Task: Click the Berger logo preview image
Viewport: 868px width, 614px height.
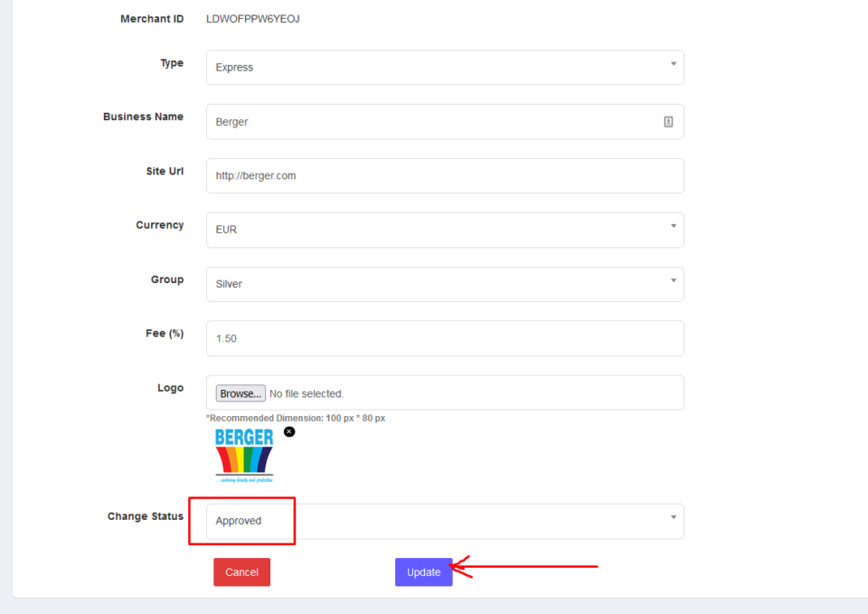Action: (244, 456)
